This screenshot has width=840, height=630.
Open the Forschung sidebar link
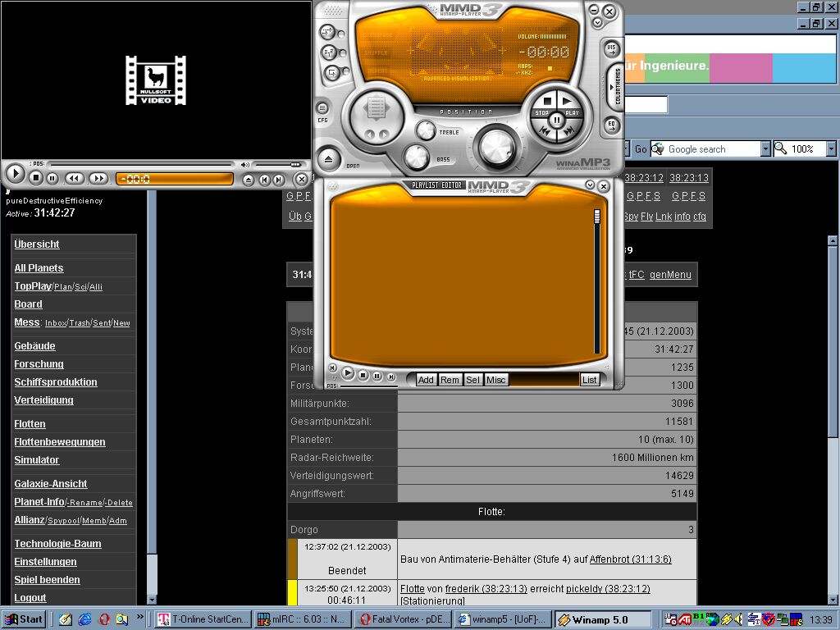pos(39,363)
